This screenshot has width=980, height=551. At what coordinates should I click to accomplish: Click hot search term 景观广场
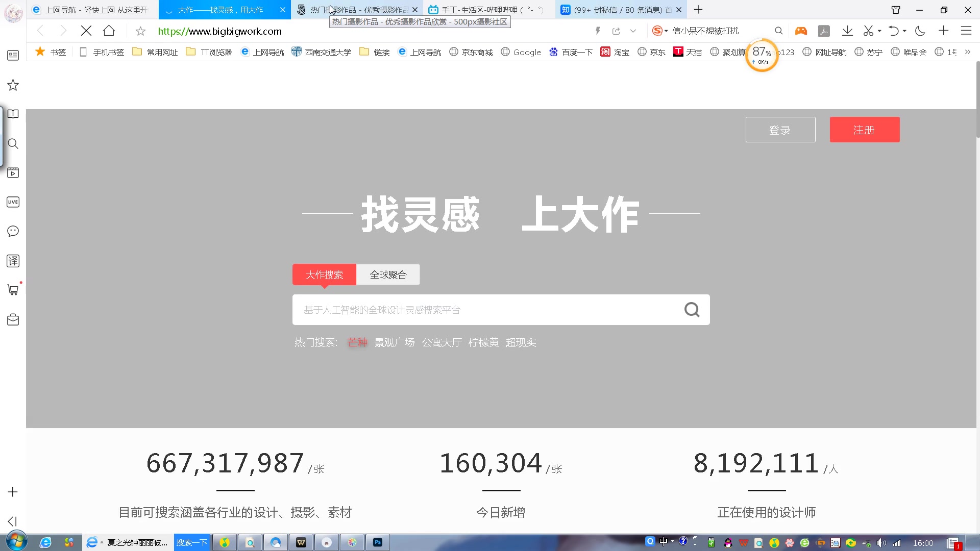[x=395, y=342]
